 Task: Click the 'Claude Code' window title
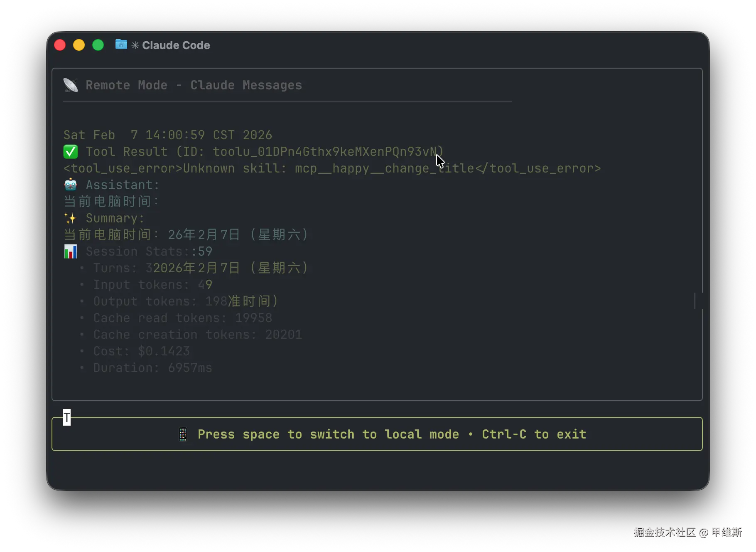pyautogui.click(x=176, y=45)
